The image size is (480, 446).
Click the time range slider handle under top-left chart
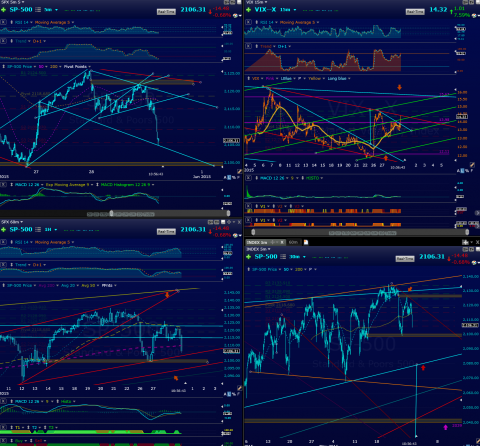click(x=111, y=213)
